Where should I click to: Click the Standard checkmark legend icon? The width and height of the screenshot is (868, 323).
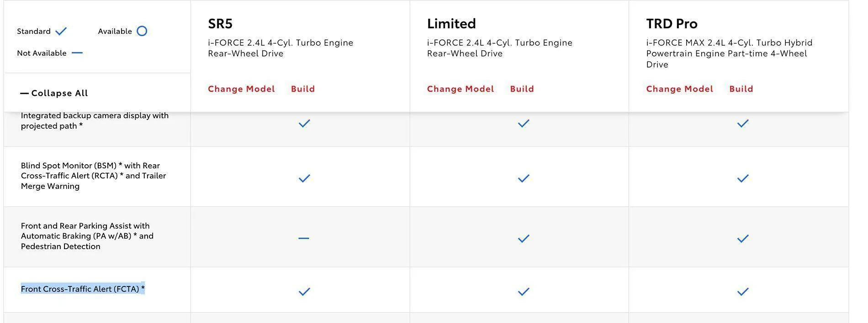(60, 31)
